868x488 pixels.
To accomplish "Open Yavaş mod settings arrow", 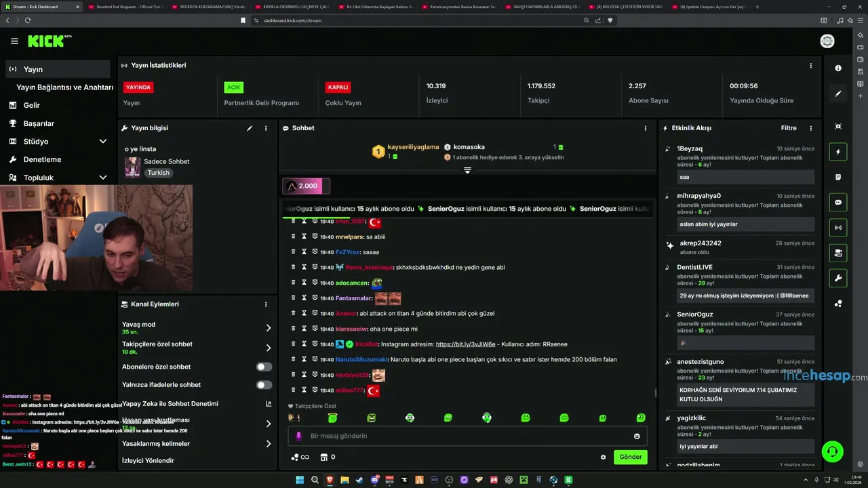I will 268,328.
